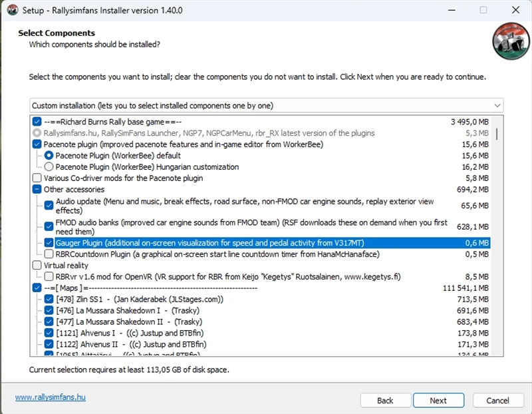The height and width of the screenshot is (414, 532).
Task: Uncheck La Mussara Shakedown I map
Action: click(x=49, y=310)
